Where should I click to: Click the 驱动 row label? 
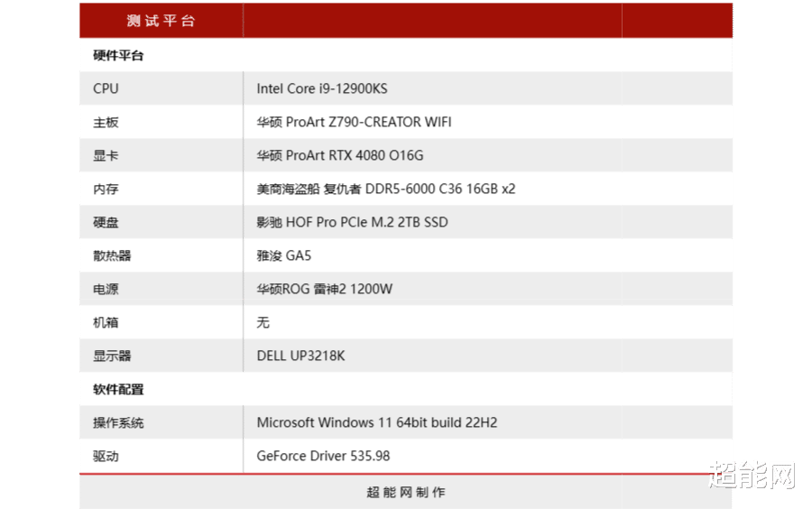coord(106,456)
